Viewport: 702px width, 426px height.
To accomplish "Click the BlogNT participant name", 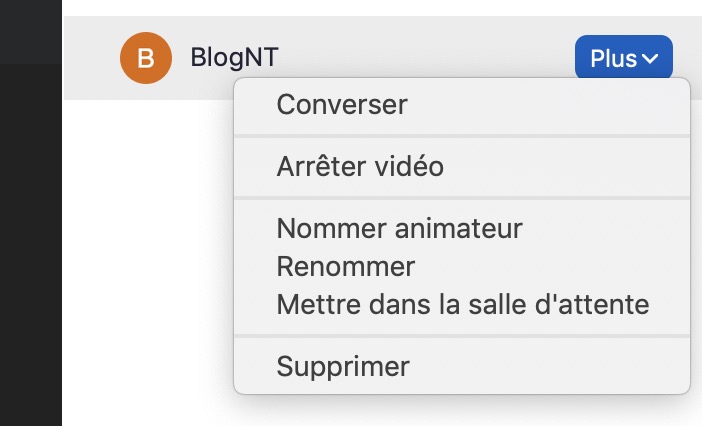I will 234,59.
